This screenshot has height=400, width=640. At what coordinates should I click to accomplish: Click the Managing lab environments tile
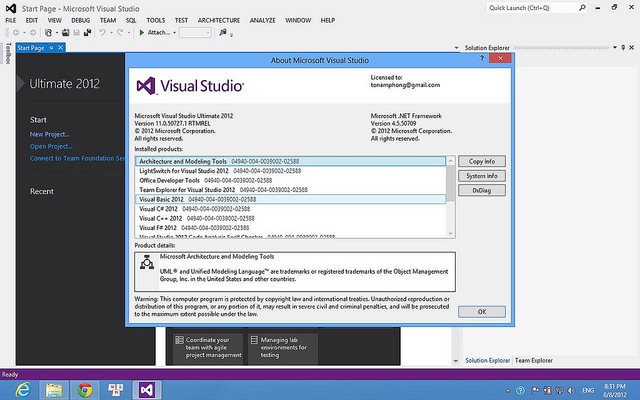tap(283, 348)
